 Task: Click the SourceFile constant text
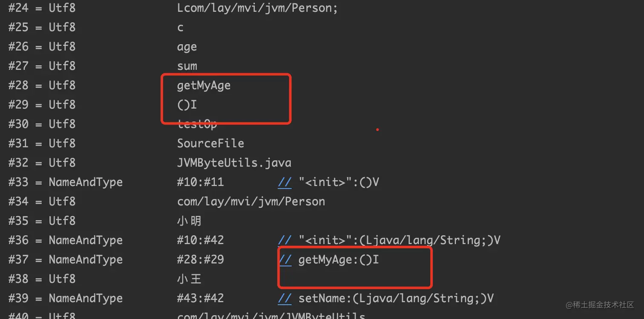click(210, 143)
